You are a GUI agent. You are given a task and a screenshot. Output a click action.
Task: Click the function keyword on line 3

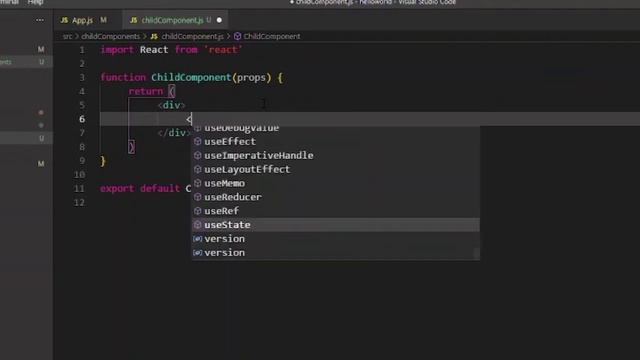click(x=123, y=78)
